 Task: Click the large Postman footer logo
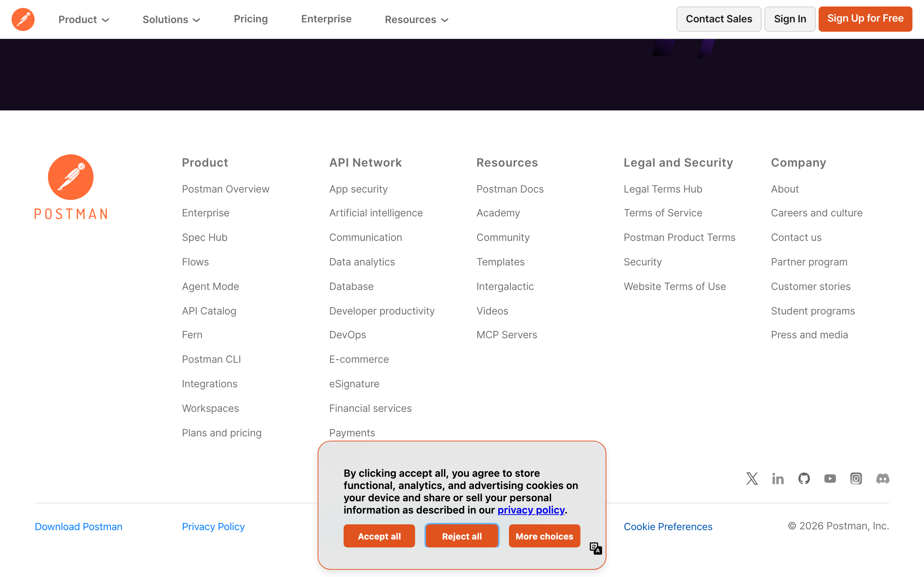click(71, 187)
